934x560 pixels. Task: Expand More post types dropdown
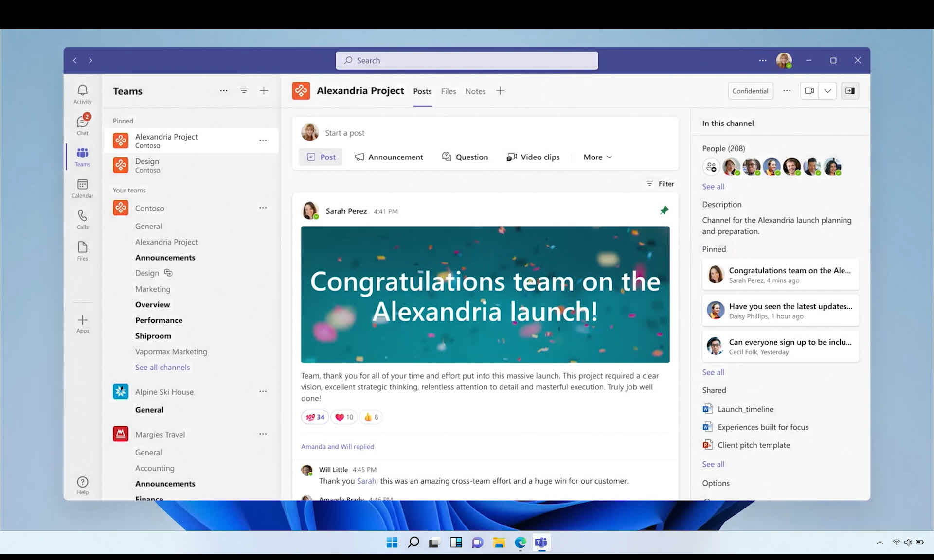click(x=598, y=157)
